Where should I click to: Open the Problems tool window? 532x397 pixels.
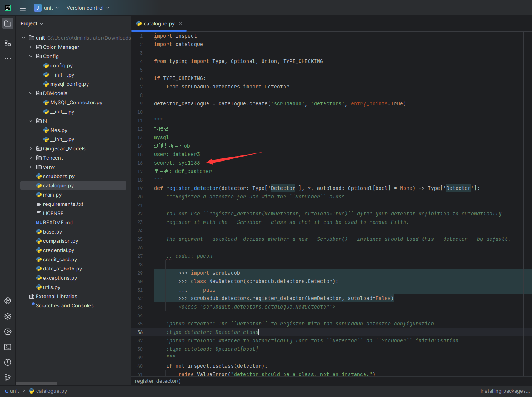[8, 362]
